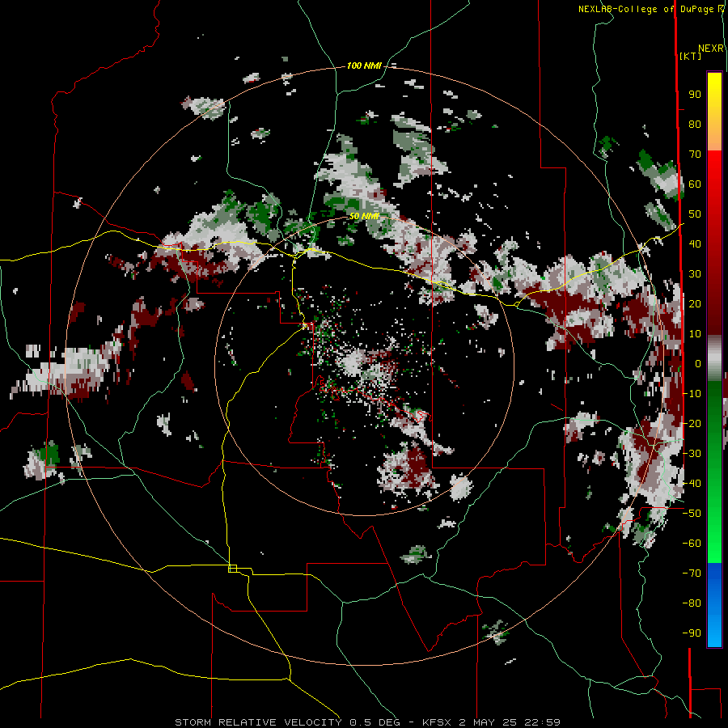The width and height of the screenshot is (728, 728).
Task: Select the negative 80 scale value
Action: click(692, 603)
